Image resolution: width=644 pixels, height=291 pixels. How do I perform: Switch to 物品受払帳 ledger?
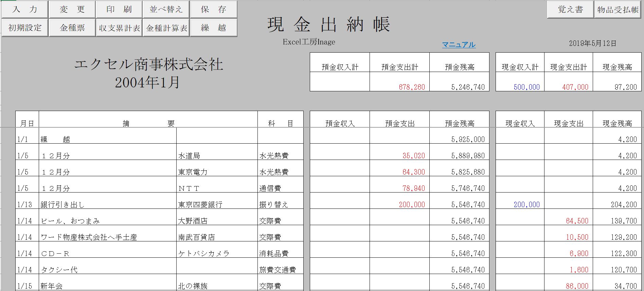(x=618, y=10)
